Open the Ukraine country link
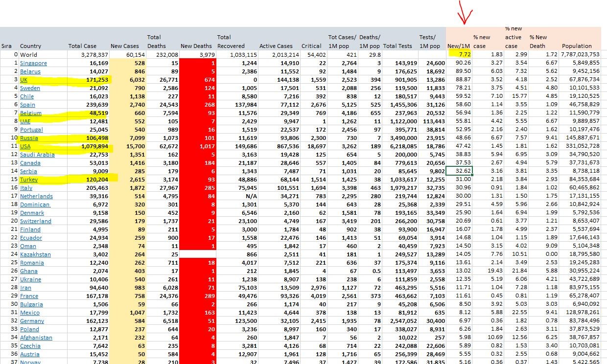Viewport: 607px width, 364px height. [x=30, y=279]
